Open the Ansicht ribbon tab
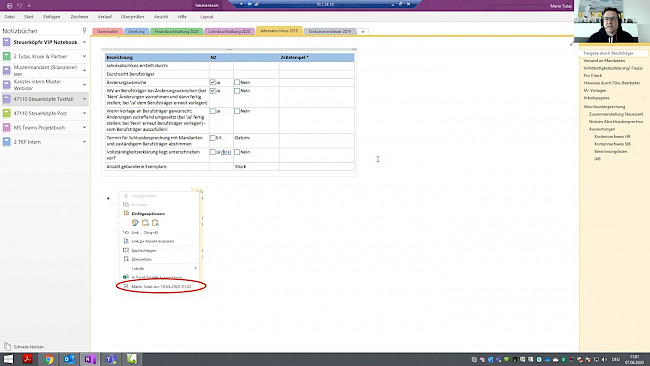 pyautogui.click(x=161, y=17)
